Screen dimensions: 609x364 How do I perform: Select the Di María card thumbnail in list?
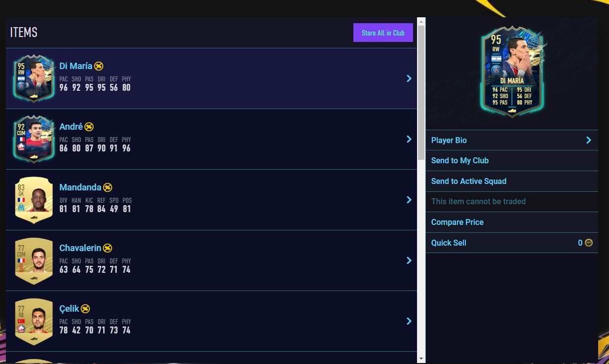(34, 78)
